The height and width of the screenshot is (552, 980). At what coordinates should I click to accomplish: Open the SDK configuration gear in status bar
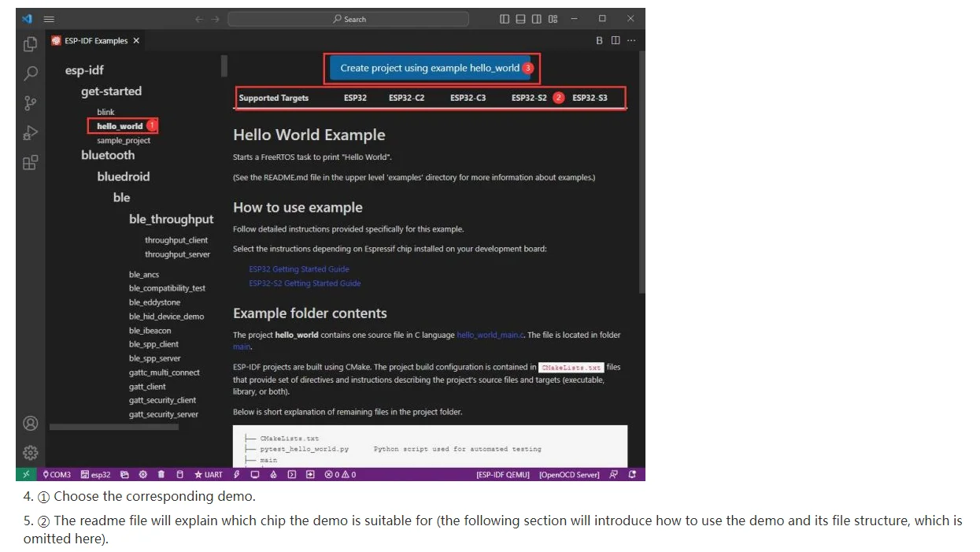(142, 475)
